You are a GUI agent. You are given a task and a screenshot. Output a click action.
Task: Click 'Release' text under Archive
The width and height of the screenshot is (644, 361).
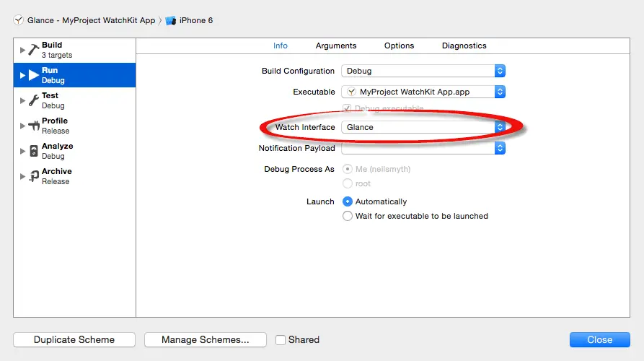point(56,181)
